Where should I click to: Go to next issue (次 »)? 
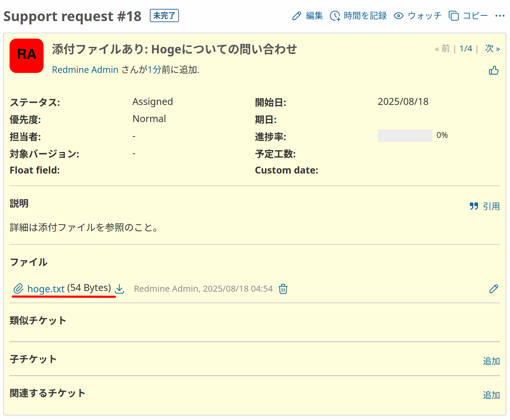click(492, 49)
